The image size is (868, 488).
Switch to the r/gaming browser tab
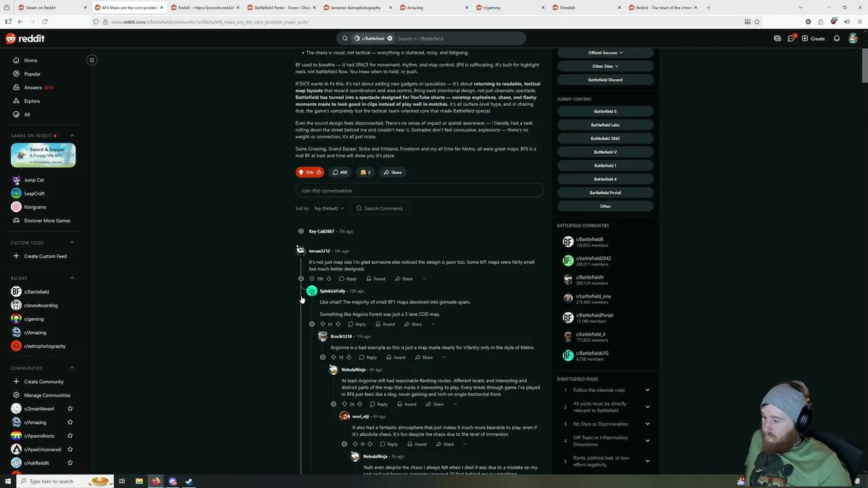(x=509, y=7)
